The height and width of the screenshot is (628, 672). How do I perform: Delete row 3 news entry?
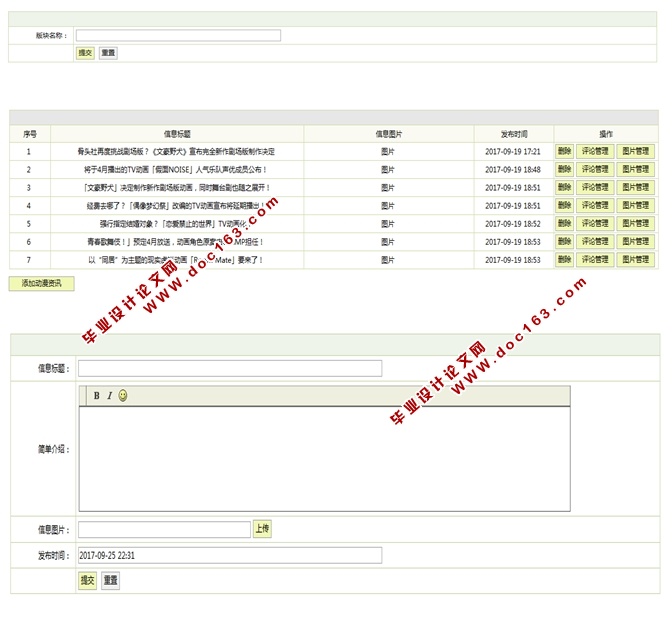coord(564,187)
